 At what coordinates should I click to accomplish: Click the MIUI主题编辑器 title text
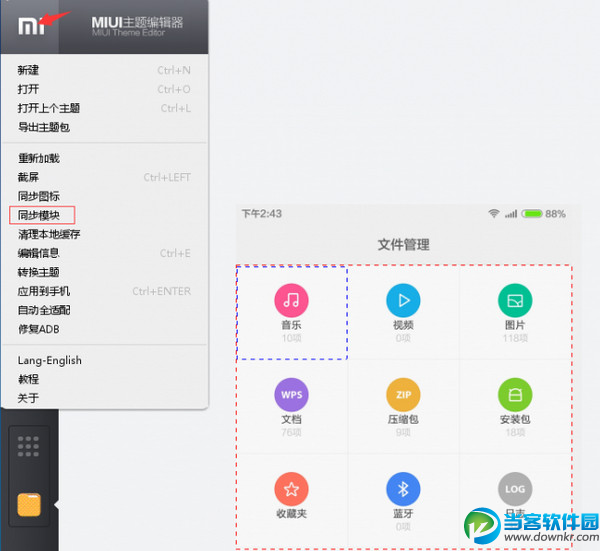click(x=137, y=23)
